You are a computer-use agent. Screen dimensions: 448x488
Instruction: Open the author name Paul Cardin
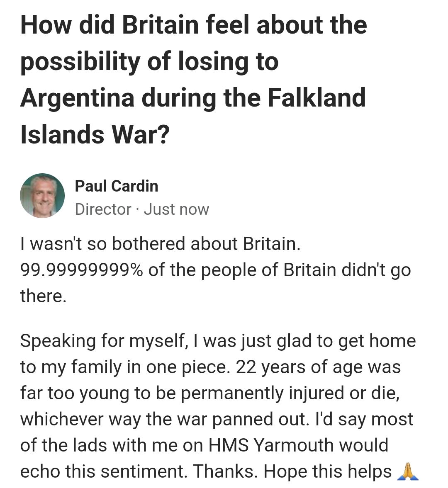tap(117, 186)
